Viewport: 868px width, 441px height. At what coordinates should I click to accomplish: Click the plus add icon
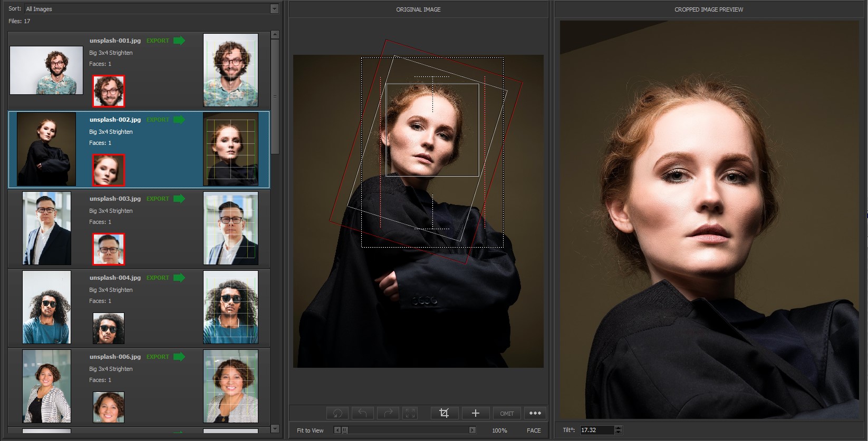(475, 413)
